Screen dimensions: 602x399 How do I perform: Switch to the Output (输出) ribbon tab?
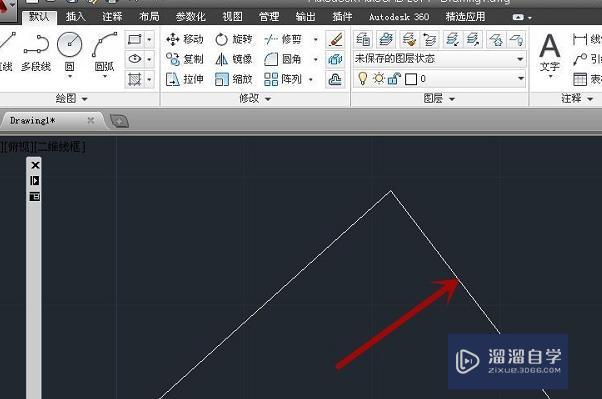(x=305, y=17)
